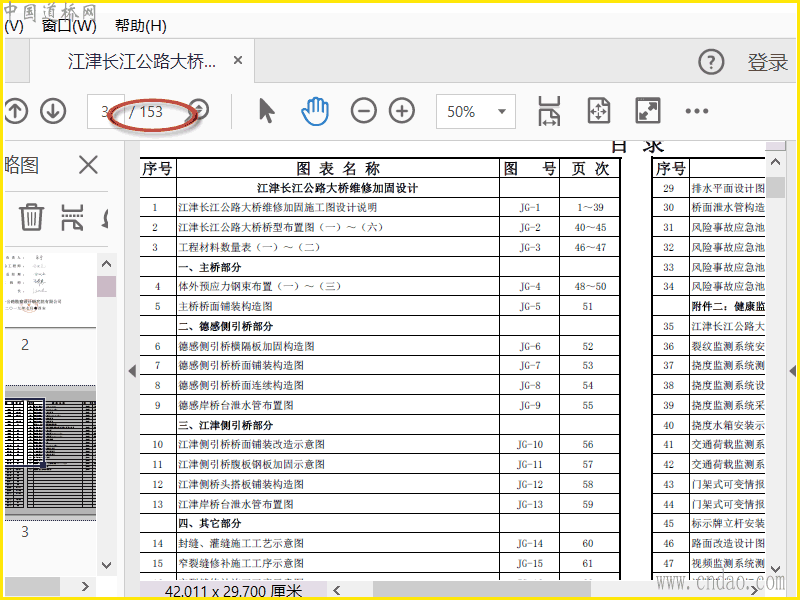800x600 pixels.
Task: Click 图表名称 column header
Action: point(338,168)
